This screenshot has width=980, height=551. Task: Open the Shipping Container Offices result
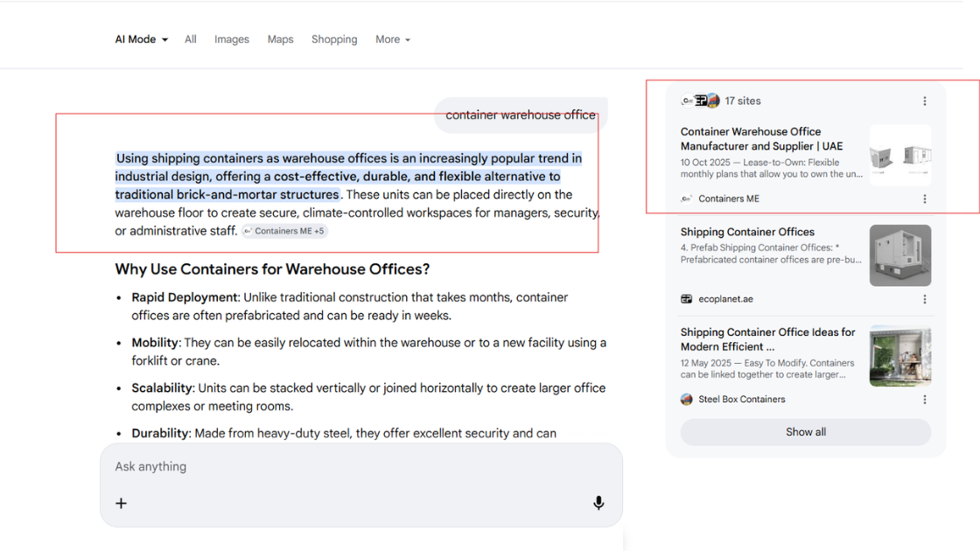point(747,232)
